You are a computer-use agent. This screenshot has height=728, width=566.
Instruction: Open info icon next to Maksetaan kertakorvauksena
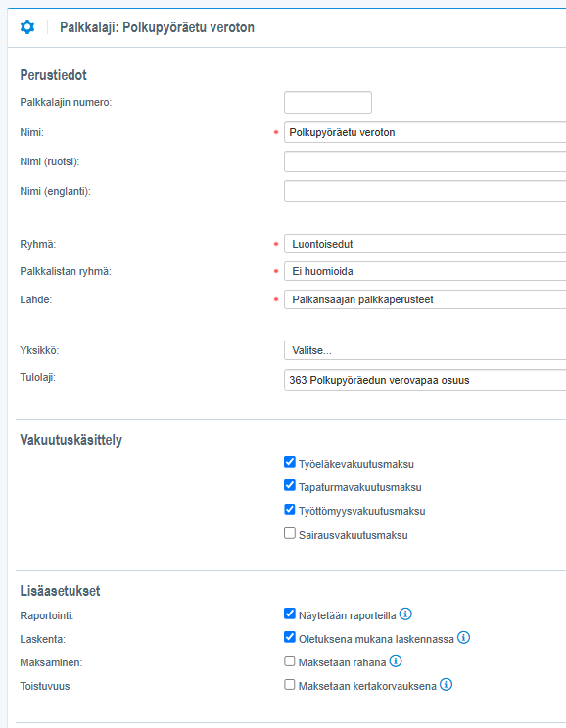[446, 685]
